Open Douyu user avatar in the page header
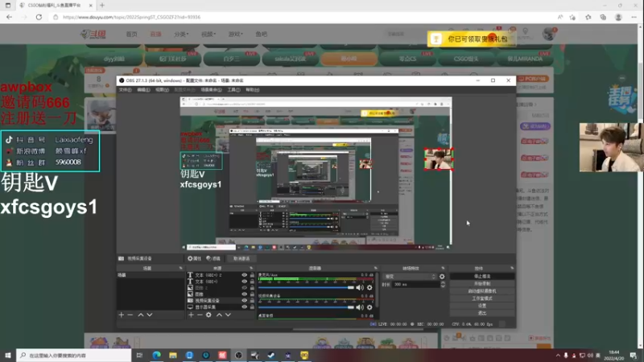This screenshot has height=362, width=644. (548, 34)
